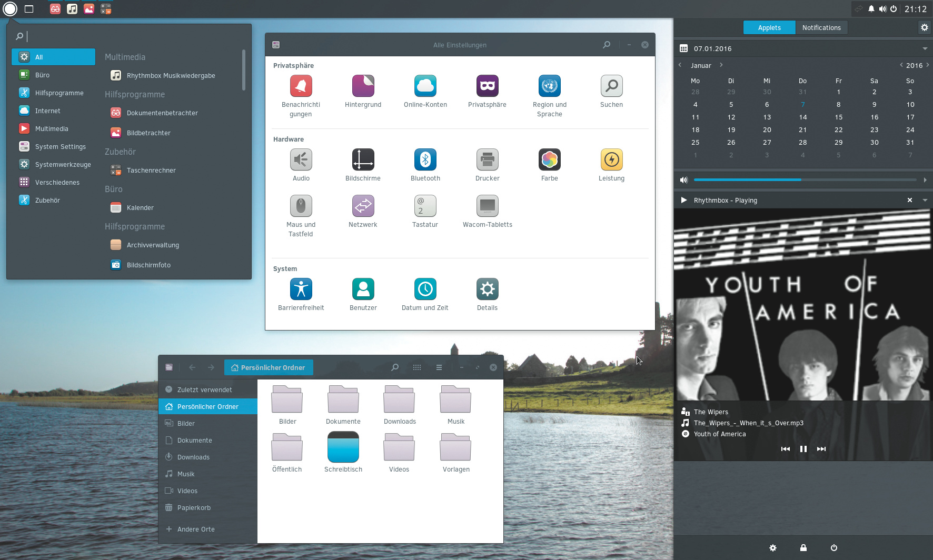933x560 pixels.
Task: Switch to the Notifications tab
Action: click(x=821, y=27)
